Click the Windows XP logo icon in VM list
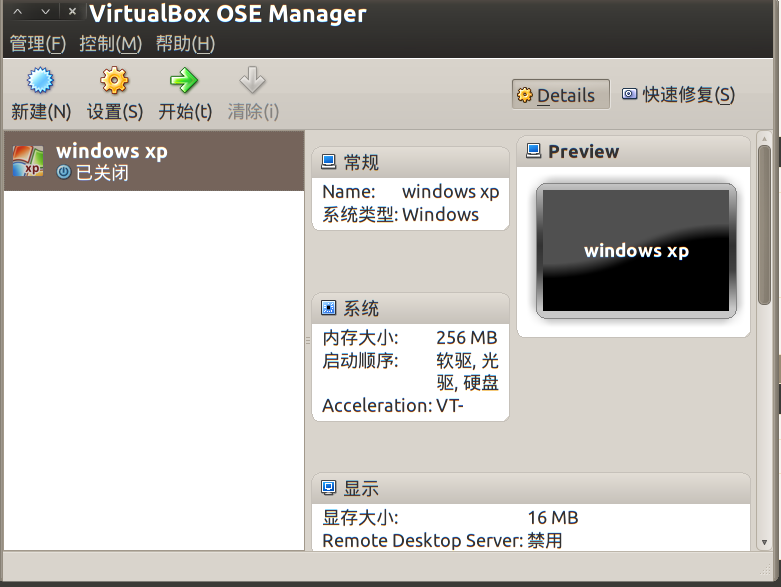This screenshot has height=587, width=781. 28,161
